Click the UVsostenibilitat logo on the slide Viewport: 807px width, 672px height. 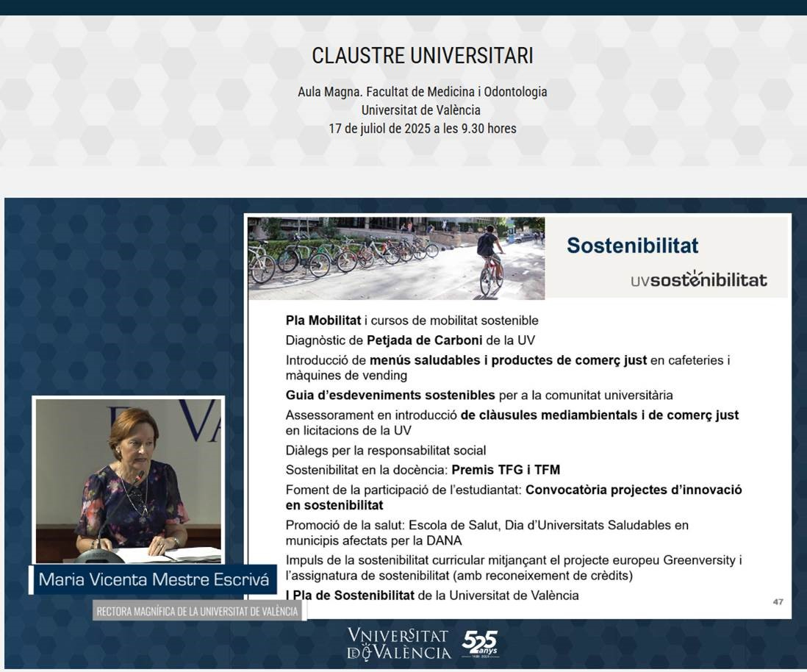point(698,279)
